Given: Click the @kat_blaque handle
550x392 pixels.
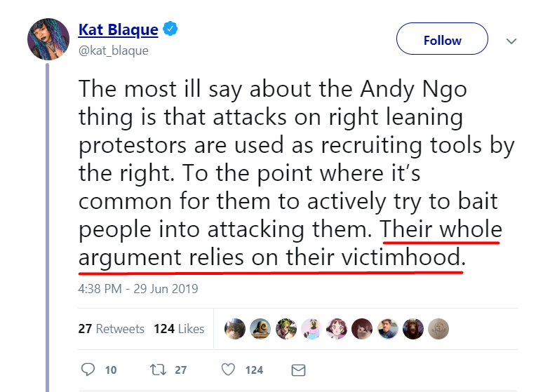Looking at the screenshot, I should [113, 50].
